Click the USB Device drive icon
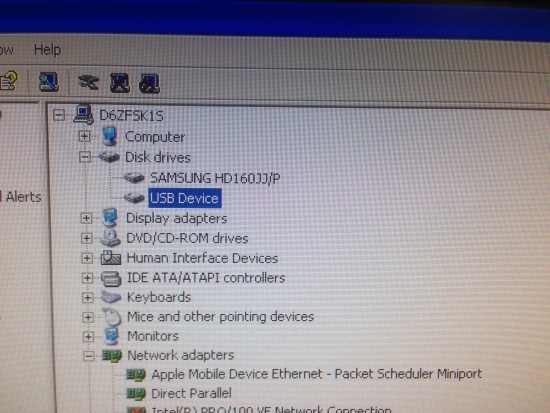Image resolution: width=550 pixels, height=413 pixels. (134, 198)
